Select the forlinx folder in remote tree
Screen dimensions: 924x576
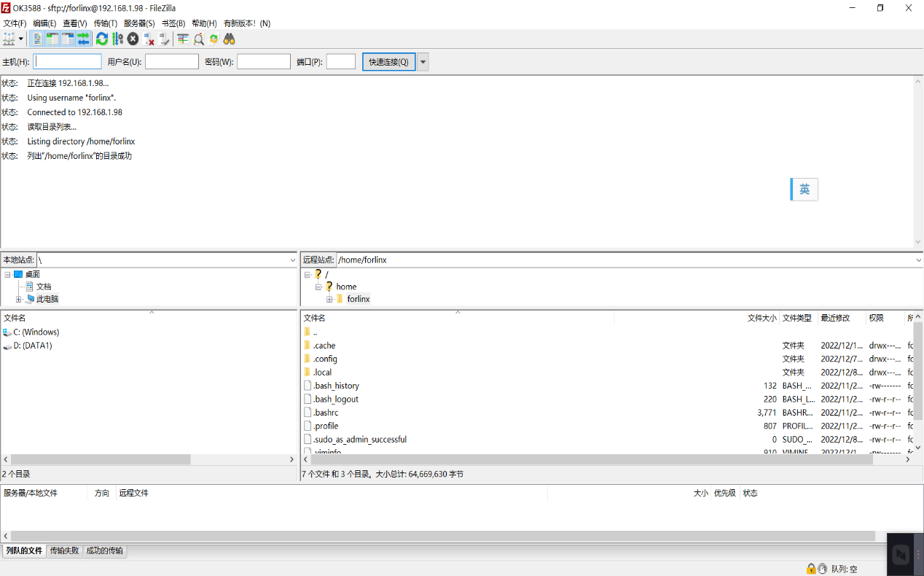click(x=358, y=299)
